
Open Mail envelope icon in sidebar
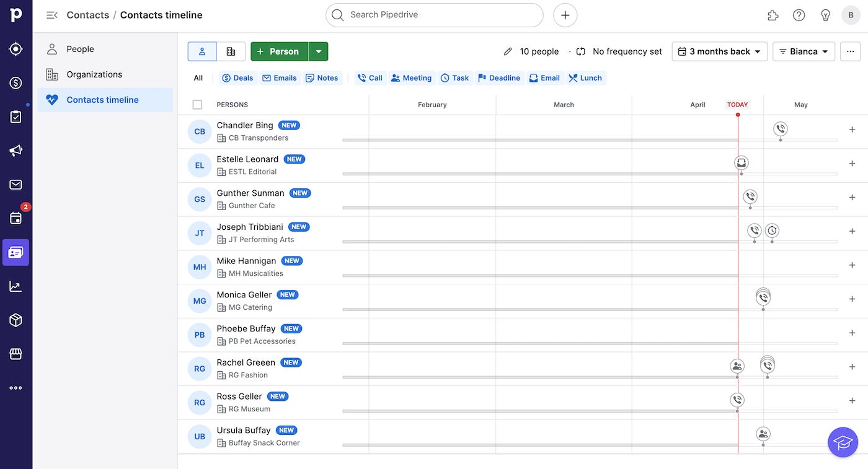click(16, 185)
